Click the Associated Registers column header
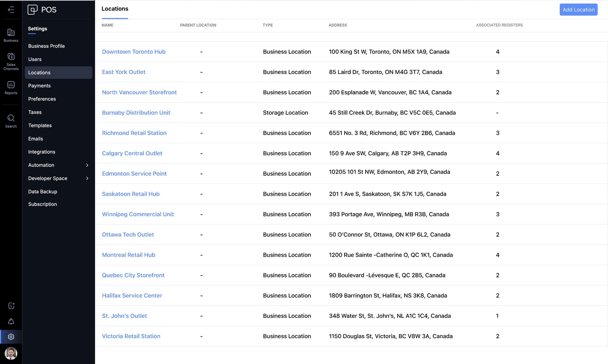Image resolution: width=608 pixels, height=364 pixels. (x=499, y=25)
